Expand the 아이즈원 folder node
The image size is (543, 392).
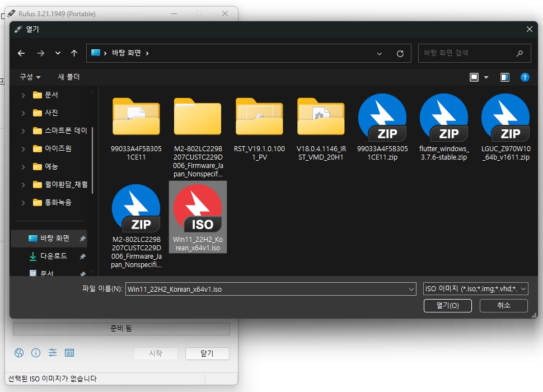[23, 149]
